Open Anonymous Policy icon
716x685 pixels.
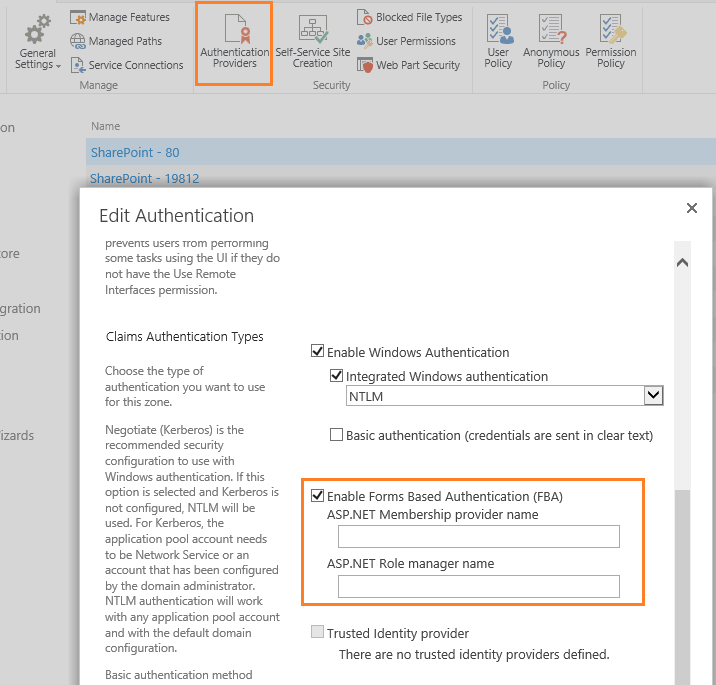552,28
